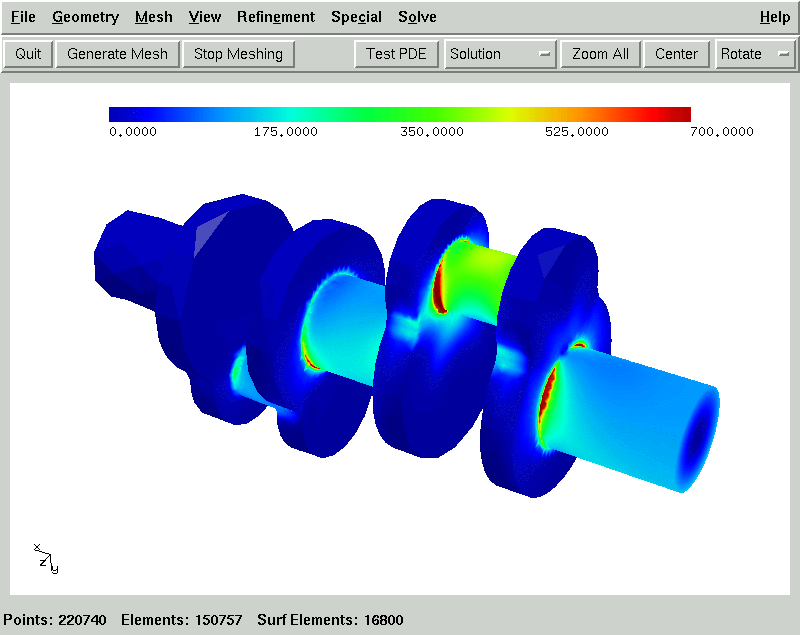The height and width of the screenshot is (635, 800).
Task: Open the View menu
Action: (205, 17)
